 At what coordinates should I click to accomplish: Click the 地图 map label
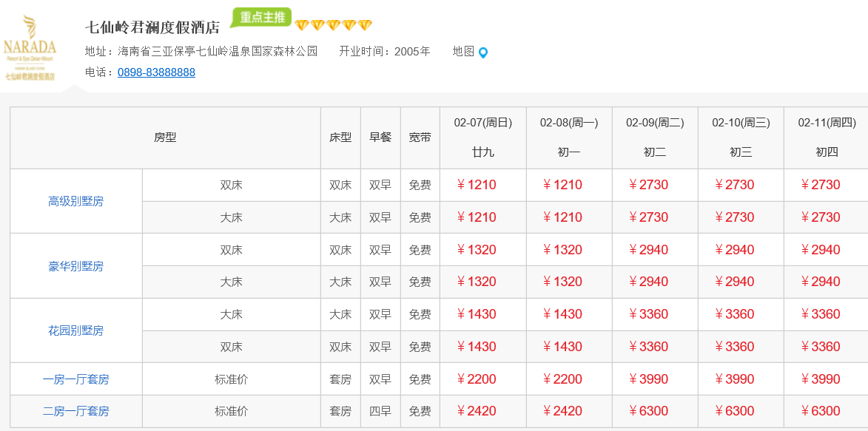[463, 52]
